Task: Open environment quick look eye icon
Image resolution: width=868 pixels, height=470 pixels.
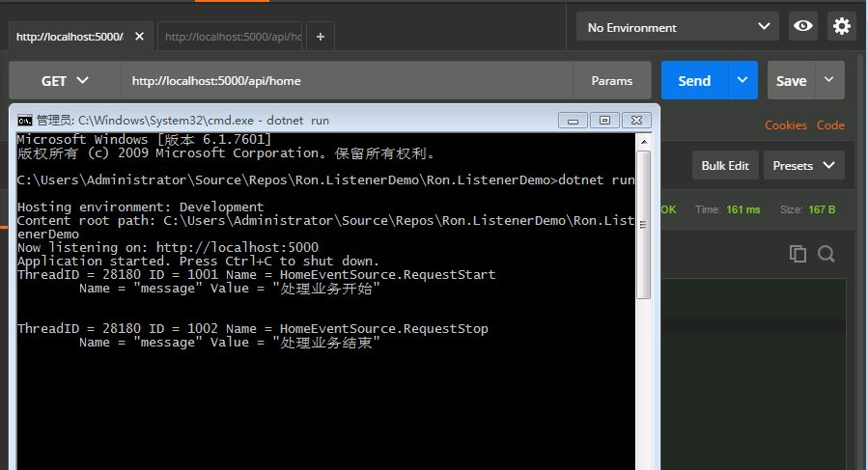Action: pos(802,26)
